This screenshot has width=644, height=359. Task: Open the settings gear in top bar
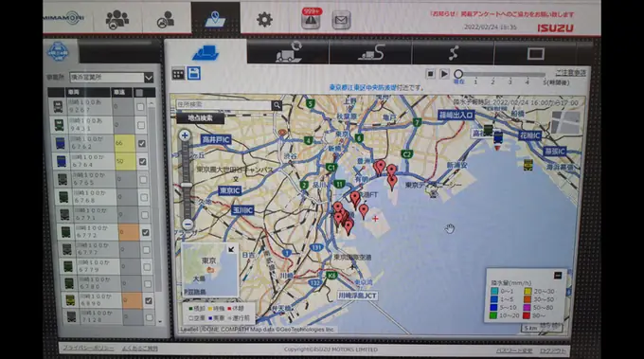click(264, 19)
